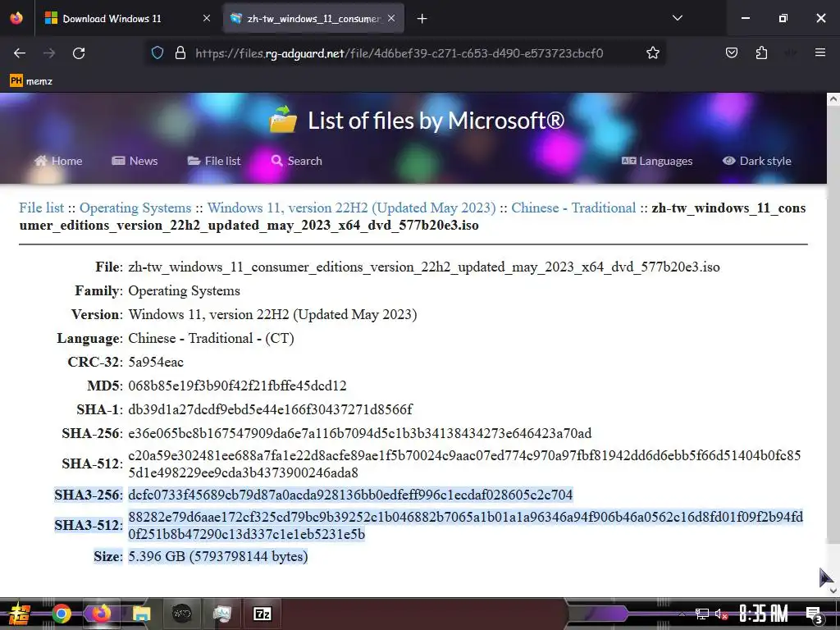The height and width of the screenshot is (630, 840).
Task: Click the MD5 hash value
Action: point(237,386)
